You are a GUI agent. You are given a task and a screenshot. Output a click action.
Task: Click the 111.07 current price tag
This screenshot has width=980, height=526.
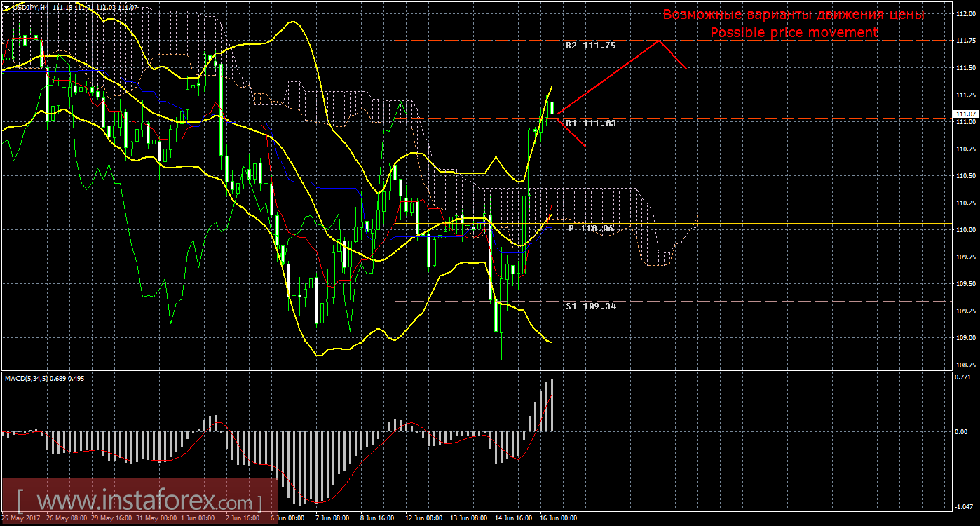click(965, 114)
